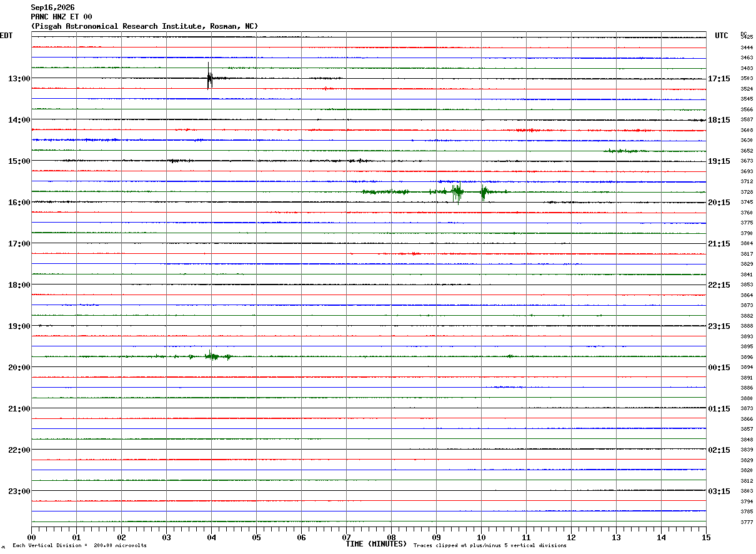Click the DC offset value 3728

[x=746, y=192]
